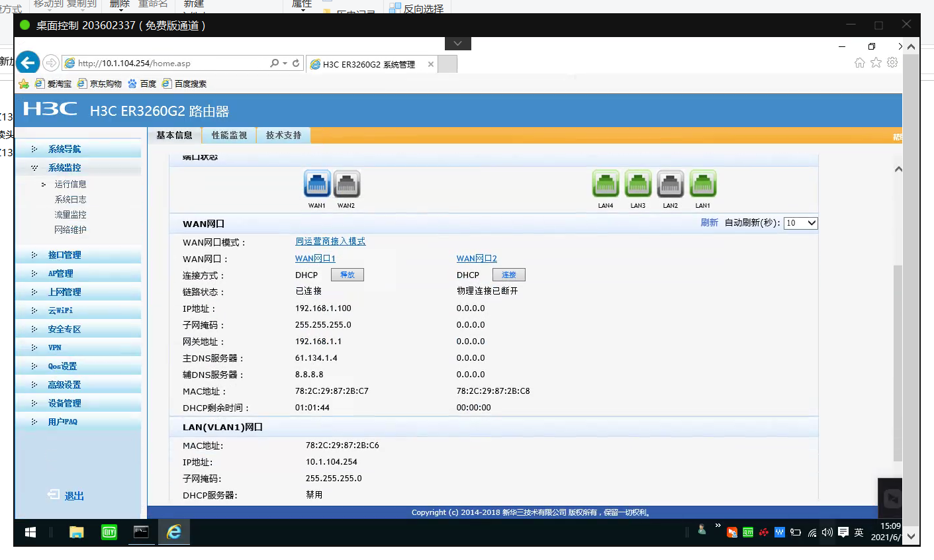934x560 pixels.
Task: Click the browser home icon
Action: tap(859, 63)
